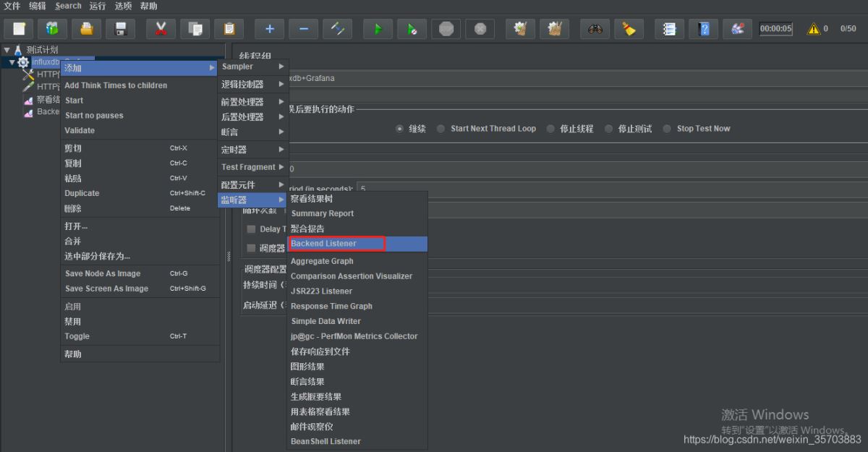Viewport: 868px width, 452px height.
Task: Choose Aggregate Graph in the submenu
Action: (x=322, y=261)
